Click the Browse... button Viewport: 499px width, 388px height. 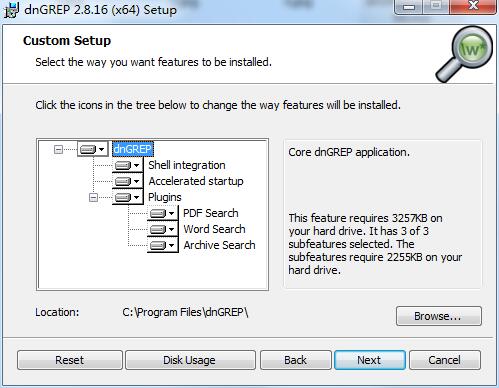[439, 316]
